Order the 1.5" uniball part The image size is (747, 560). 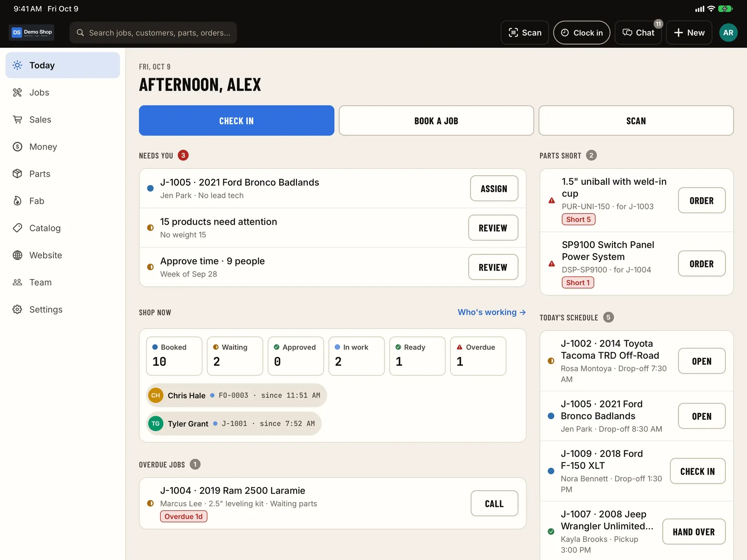(701, 200)
